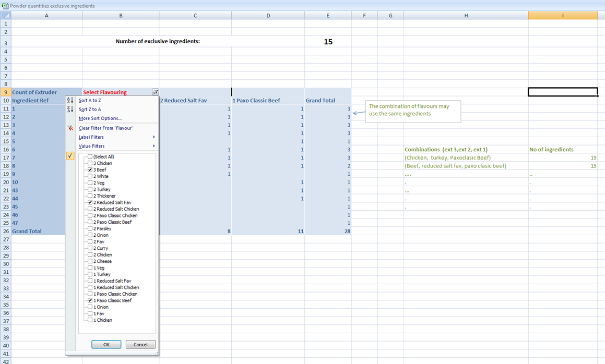Check the 2 Paxo Classic Beef checkbox
605x364 pixels.
coord(90,222)
